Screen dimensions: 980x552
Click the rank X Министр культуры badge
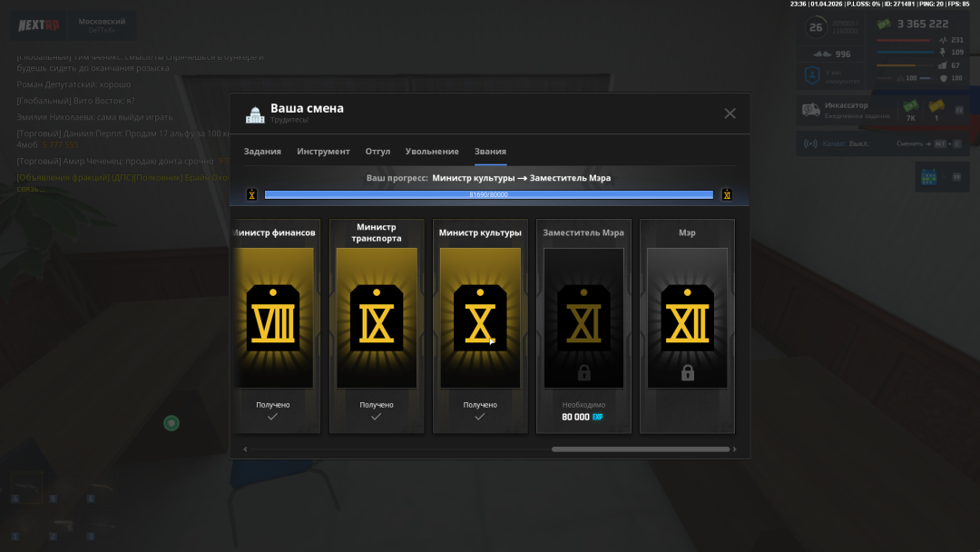[x=480, y=318]
